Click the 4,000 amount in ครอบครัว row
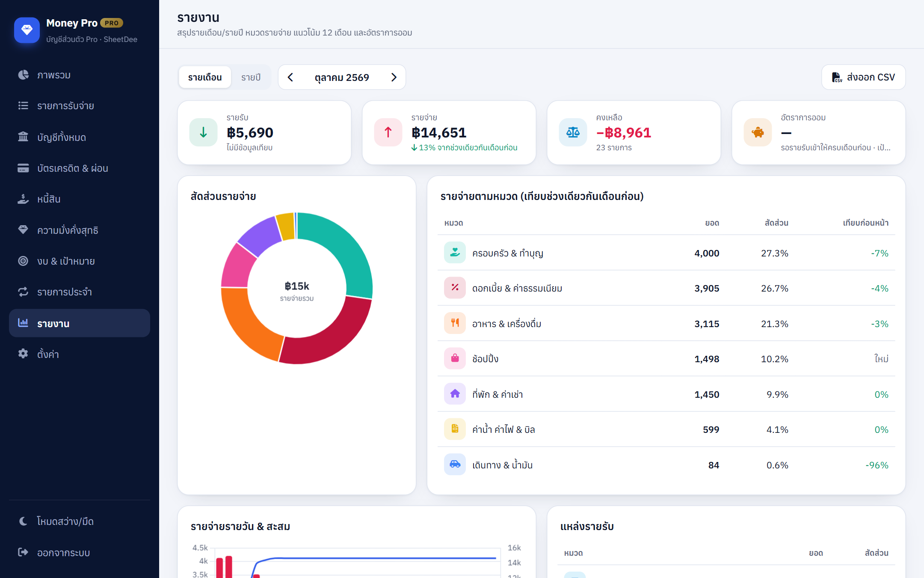This screenshot has width=924, height=578. [707, 253]
